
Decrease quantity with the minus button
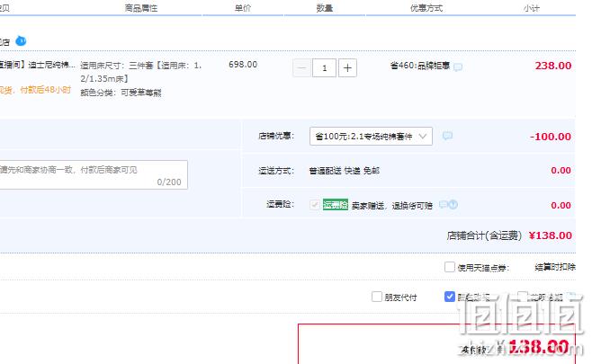tap(301, 68)
